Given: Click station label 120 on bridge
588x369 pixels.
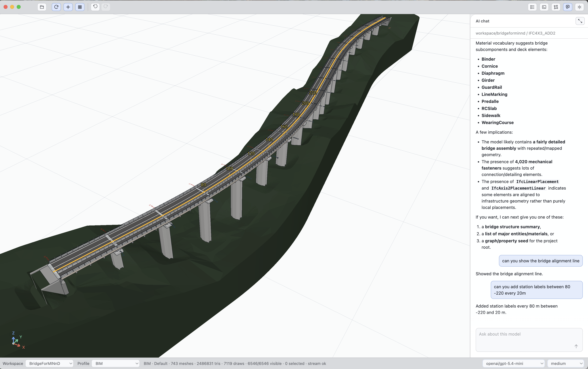Looking at the screenshot, I should pos(251,154).
